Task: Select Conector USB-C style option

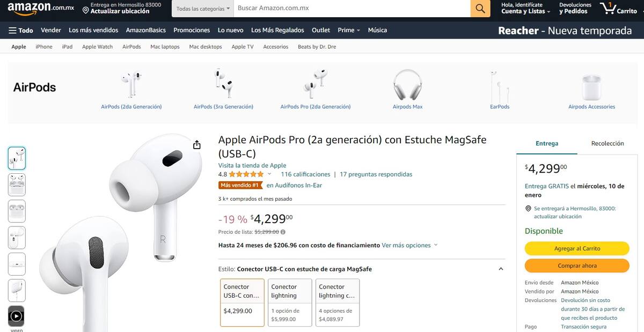Action: [242, 302]
